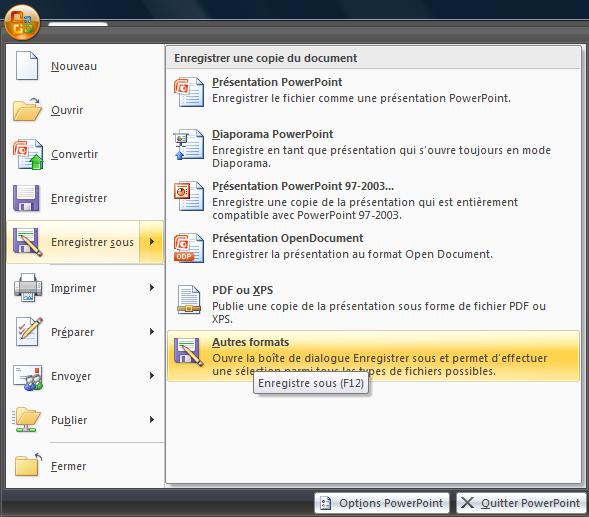Choose Diaporama PowerPoint save option

point(373,149)
